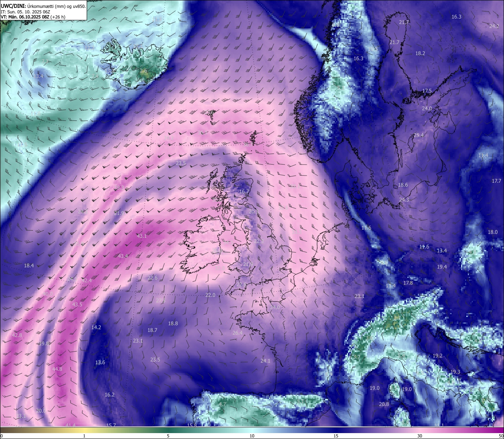Click the 18.0 value label

click(x=493, y=232)
